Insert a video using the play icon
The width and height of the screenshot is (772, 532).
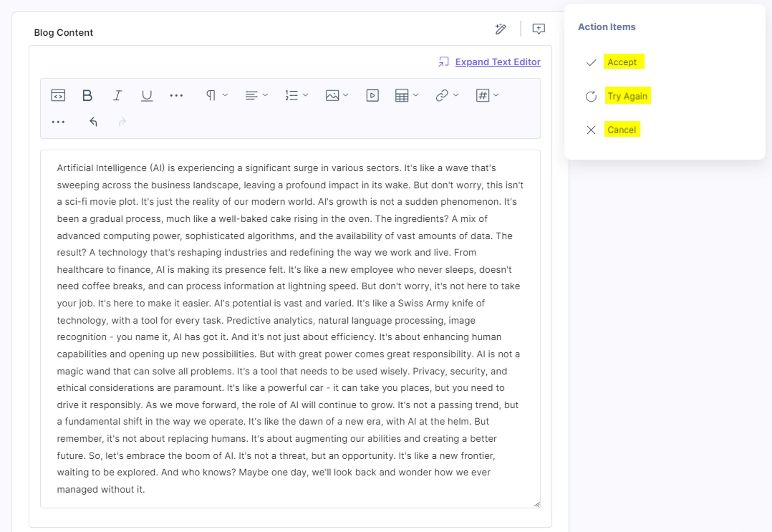pyautogui.click(x=372, y=95)
